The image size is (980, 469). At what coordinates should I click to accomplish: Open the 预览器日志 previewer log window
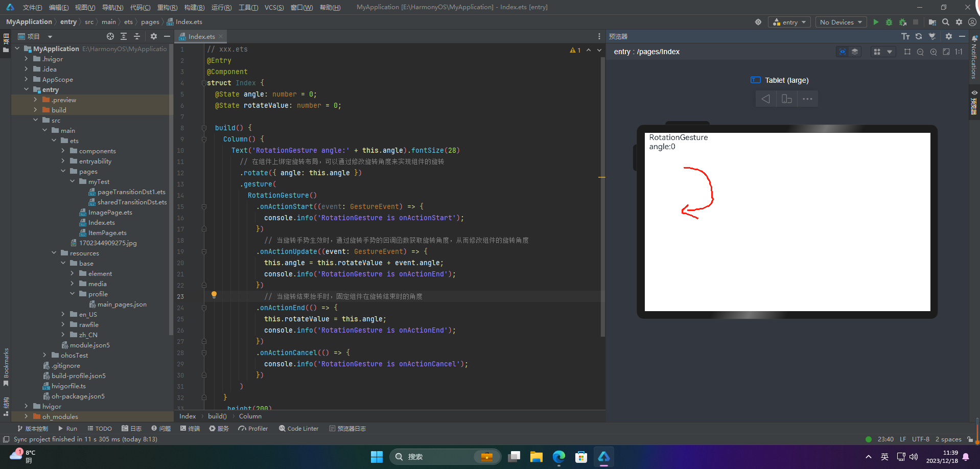click(347, 429)
